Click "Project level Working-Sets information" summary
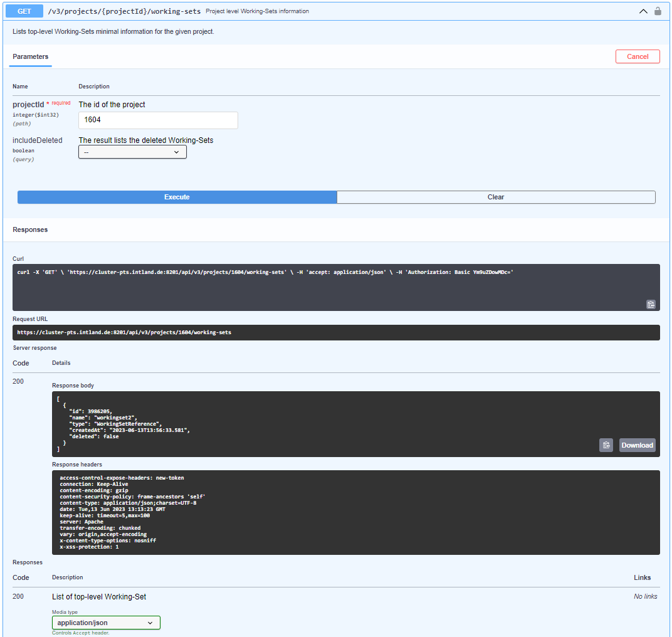672x637 pixels. [x=257, y=11]
